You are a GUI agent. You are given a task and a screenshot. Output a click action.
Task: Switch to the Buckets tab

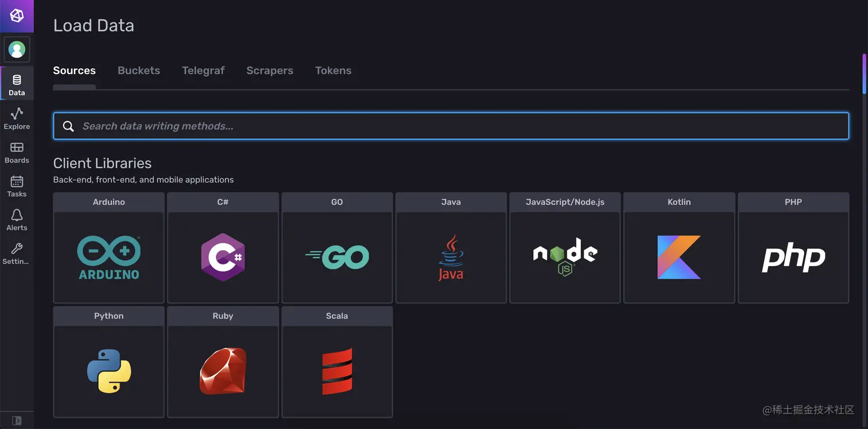click(139, 71)
